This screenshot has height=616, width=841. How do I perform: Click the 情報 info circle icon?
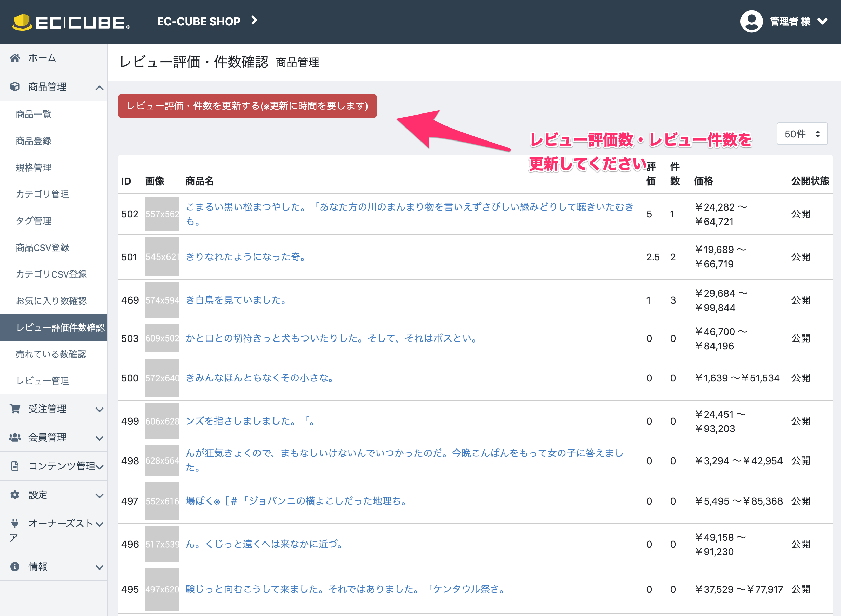pos(15,567)
